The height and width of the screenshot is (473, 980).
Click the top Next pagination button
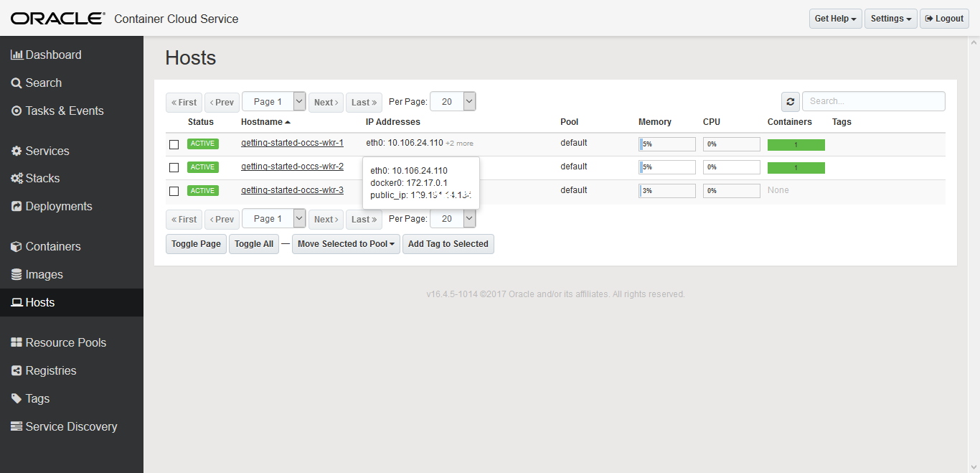click(326, 103)
